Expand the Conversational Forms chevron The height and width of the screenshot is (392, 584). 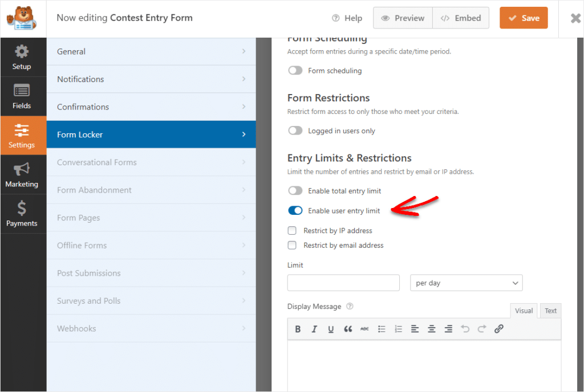tap(244, 162)
